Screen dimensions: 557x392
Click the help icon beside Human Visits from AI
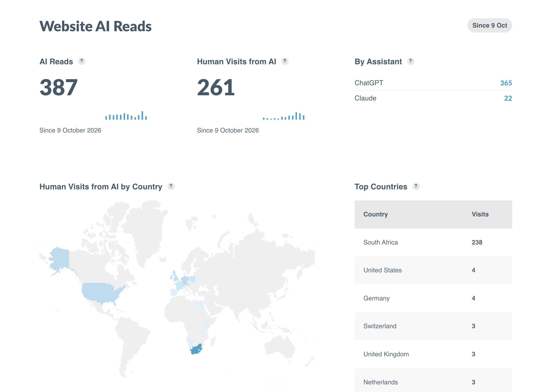[x=285, y=61]
